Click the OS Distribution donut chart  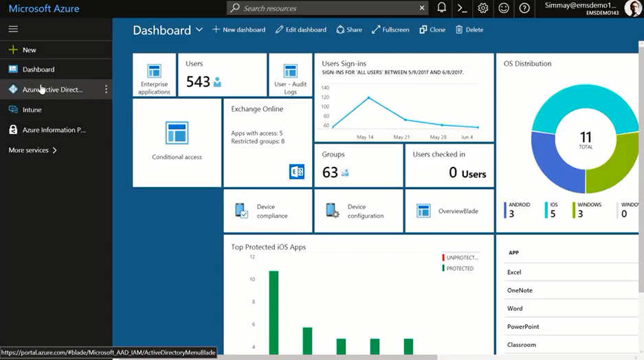click(x=586, y=139)
